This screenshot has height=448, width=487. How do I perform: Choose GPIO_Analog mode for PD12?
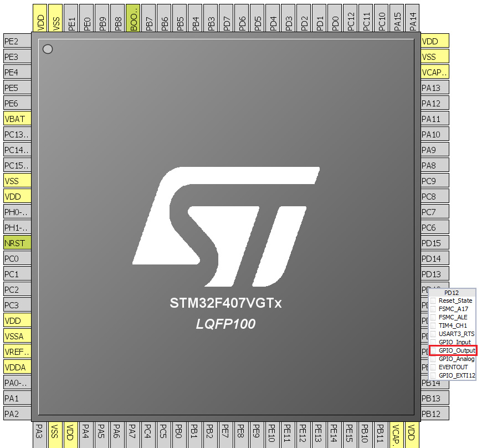(x=456, y=359)
